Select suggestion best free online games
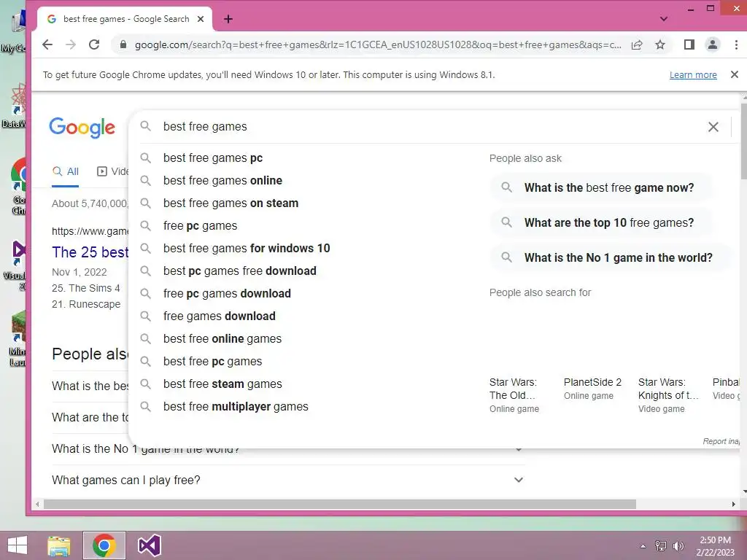 click(222, 339)
